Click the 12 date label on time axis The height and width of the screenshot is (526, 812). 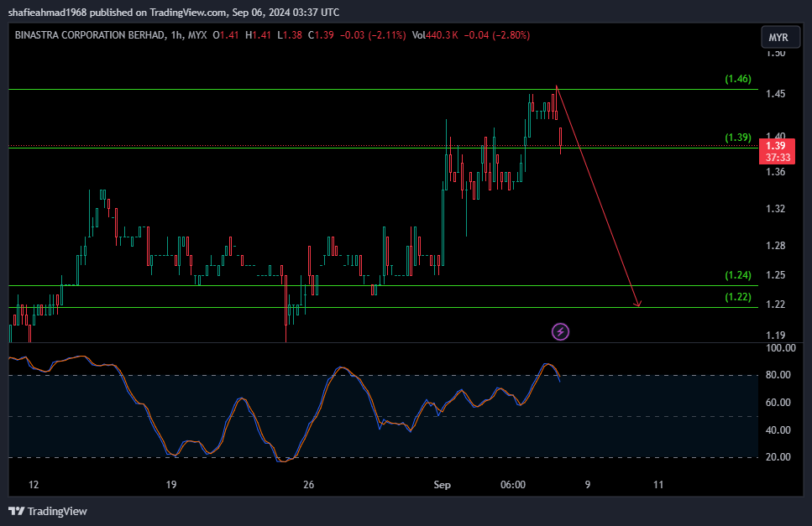[x=33, y=485]
